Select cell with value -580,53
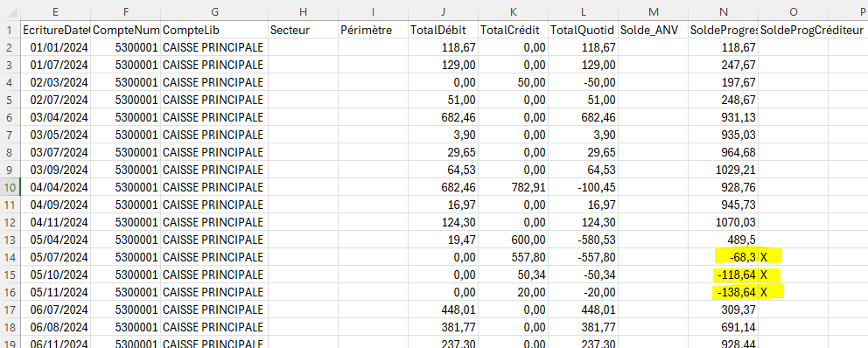This screenshot has height=348, width=868. (583, 240)
